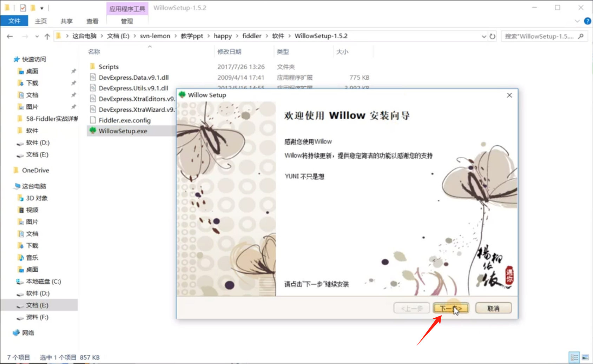Select the DevExpress.XtraWizard file icon
The height and width of the screenshot is (364, 593).
coord(93,109)
